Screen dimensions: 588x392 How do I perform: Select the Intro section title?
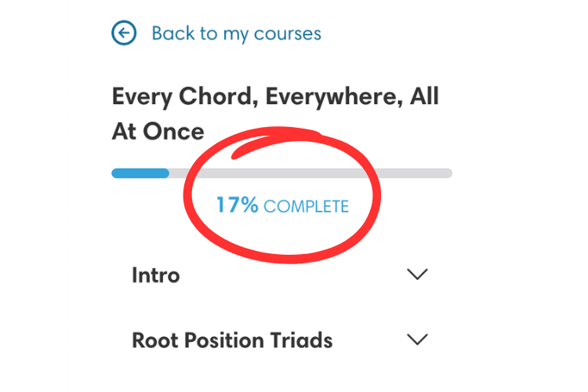coord(156,275)
